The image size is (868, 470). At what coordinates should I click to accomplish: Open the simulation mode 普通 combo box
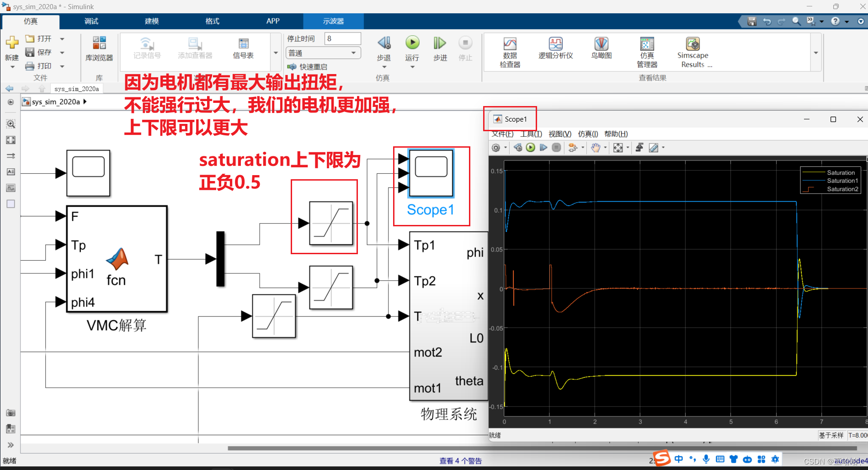pos(323,53)
